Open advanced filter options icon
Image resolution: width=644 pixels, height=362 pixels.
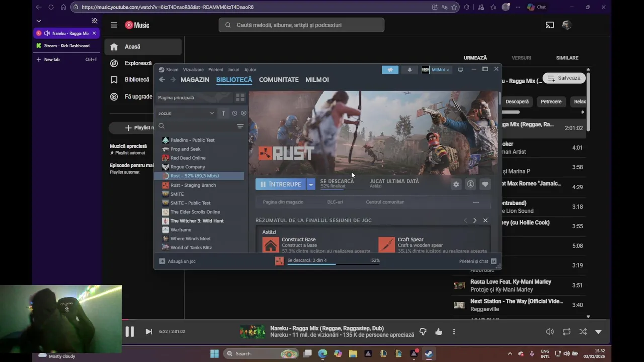[240, 126]
